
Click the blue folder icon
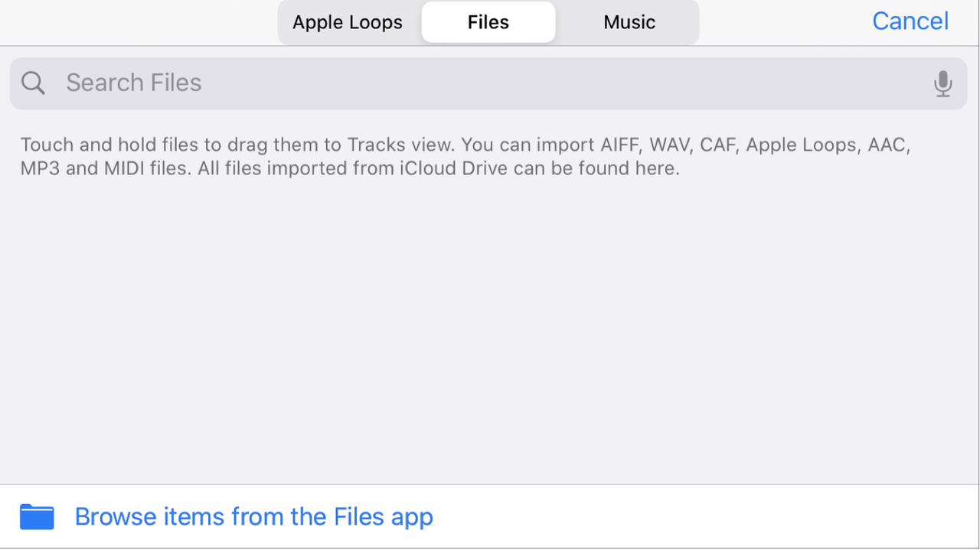(x=37, y=517)
